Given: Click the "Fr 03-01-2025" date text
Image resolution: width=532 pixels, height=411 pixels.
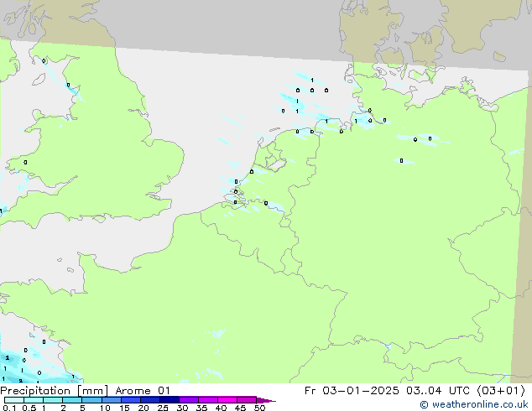Looking at the screenshot, I should coord(352,391).
